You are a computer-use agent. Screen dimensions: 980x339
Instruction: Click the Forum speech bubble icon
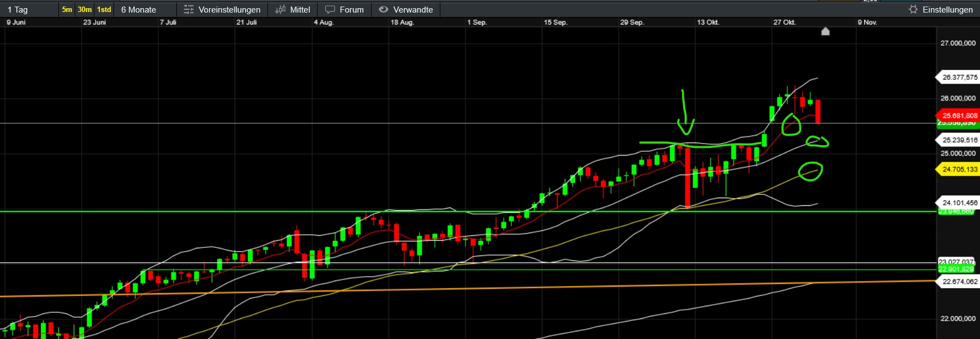pos(330,10)
